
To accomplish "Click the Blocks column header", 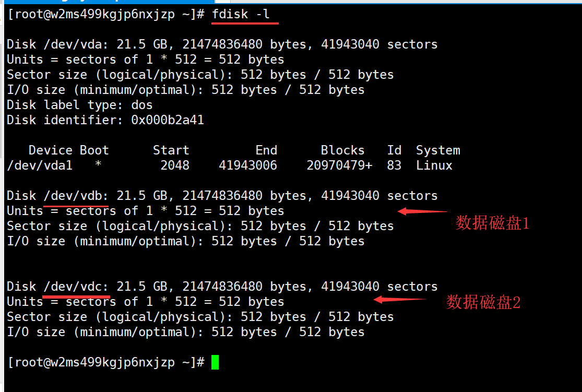I will click(x=342, y=150).
